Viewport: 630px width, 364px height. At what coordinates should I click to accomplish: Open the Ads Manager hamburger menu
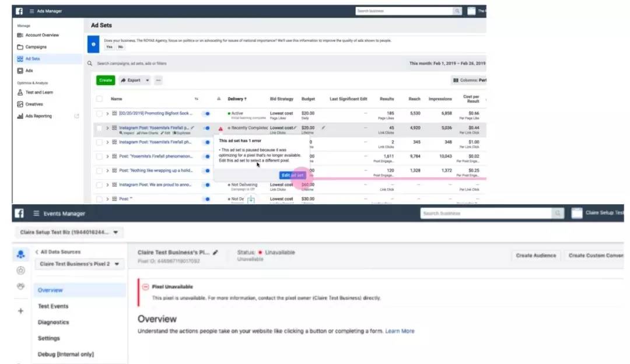pyautogui.click(x=32, y=11)
